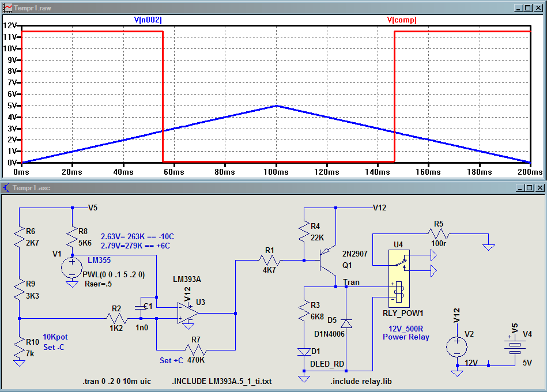The width and height of the screenshot is (547, 392).
Task: Click the V5 net label at top left
Action: click(93, 208)
